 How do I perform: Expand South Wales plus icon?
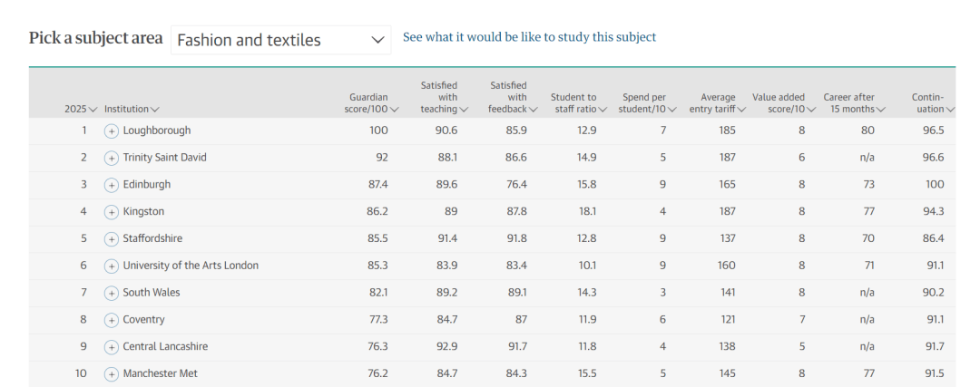[112, 293]
